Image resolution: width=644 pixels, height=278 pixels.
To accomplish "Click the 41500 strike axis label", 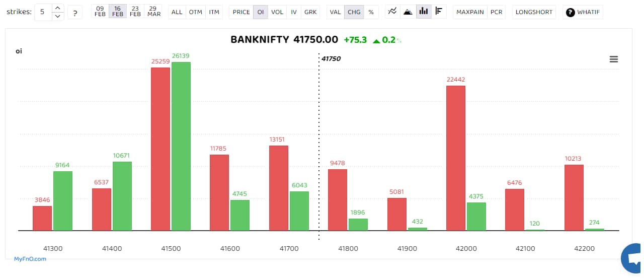I will pyautogui.click(x=171, y=248).
